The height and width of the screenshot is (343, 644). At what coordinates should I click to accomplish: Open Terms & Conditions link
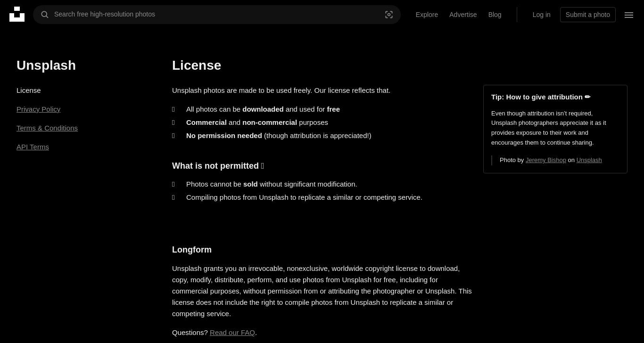(47, 128)
